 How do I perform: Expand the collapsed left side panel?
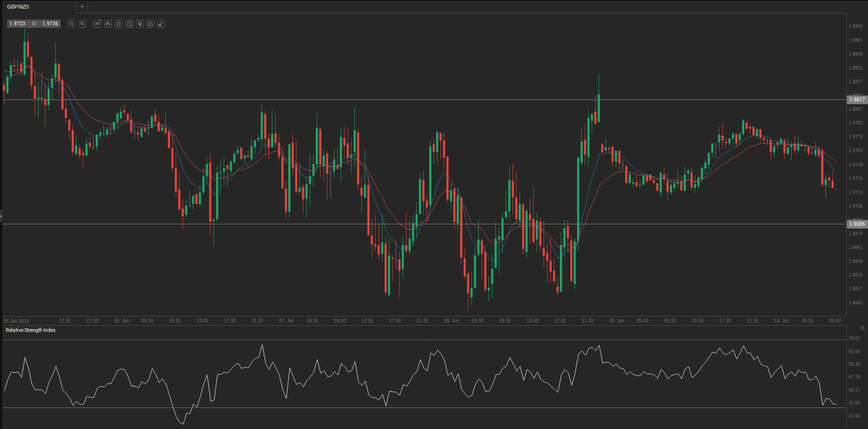point(1,217)
